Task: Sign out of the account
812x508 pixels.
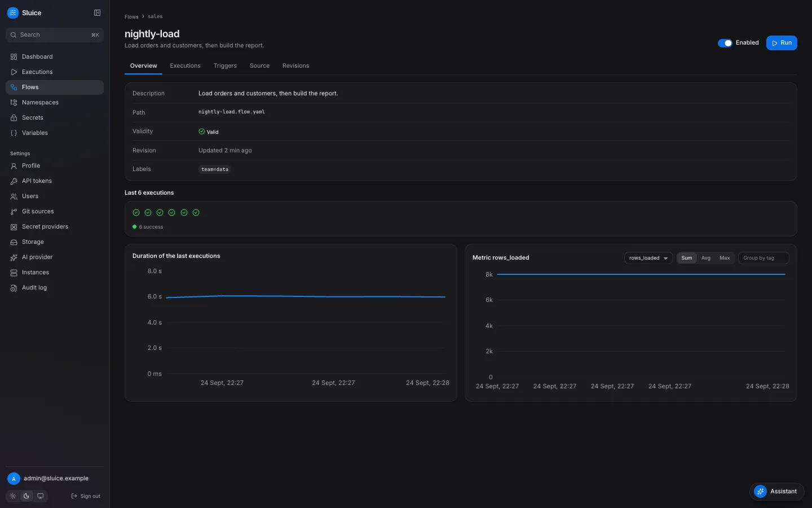Action: (x=86, y=496)
